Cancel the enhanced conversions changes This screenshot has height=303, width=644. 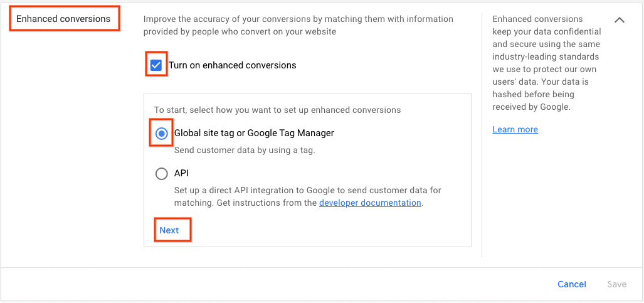[572, 284]
